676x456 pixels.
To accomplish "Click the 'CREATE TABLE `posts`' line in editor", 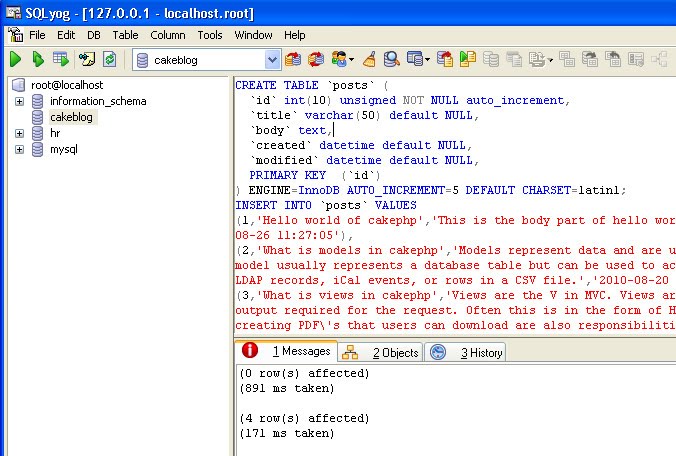I will coord(311,85).
